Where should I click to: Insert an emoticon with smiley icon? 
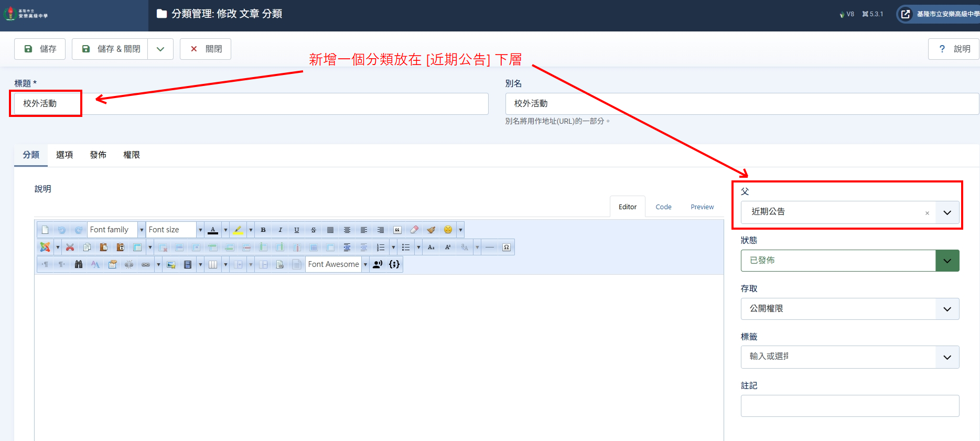pyautogui.click(x=448, y=230)
